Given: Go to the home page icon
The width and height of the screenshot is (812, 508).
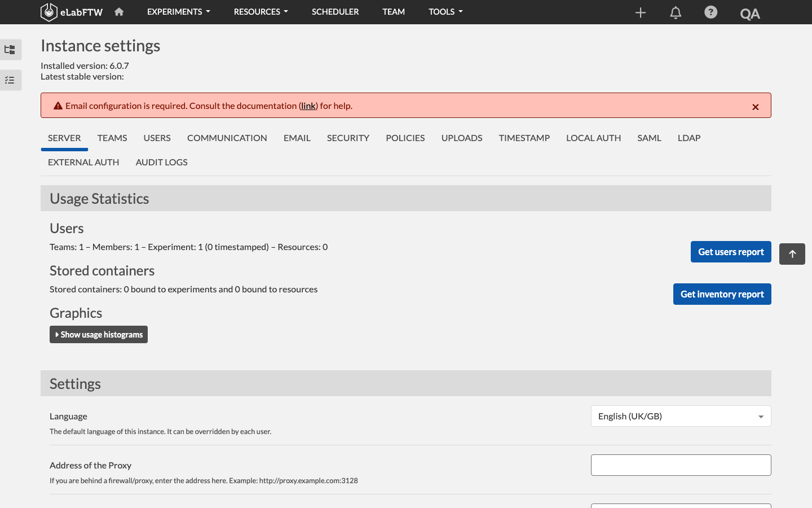Looking at the screenshot, I should (x=119, y=12).
